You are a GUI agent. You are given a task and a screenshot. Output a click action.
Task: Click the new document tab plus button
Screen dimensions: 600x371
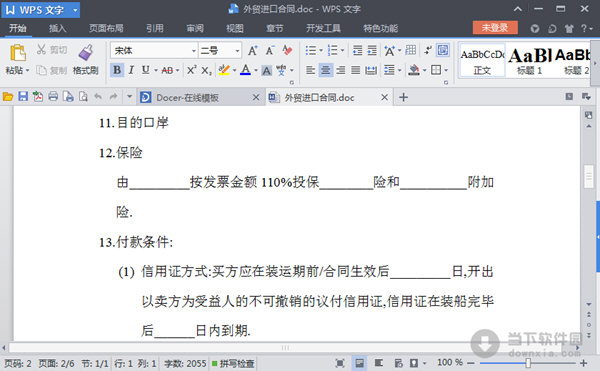point(403,98)
